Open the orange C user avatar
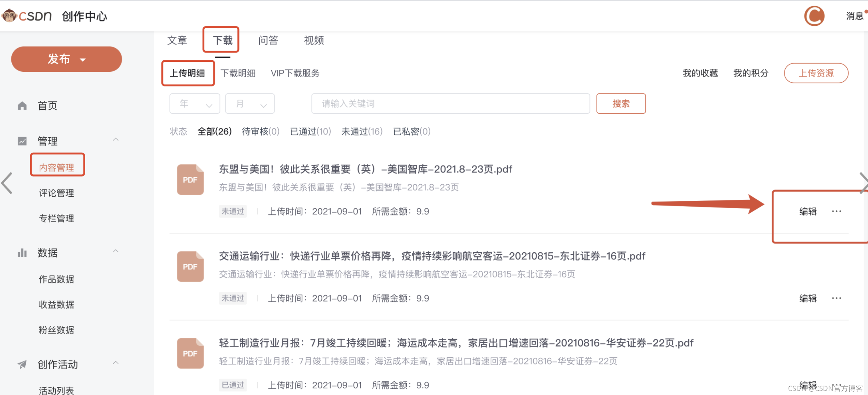868x395 pixels. pos(814,16)
